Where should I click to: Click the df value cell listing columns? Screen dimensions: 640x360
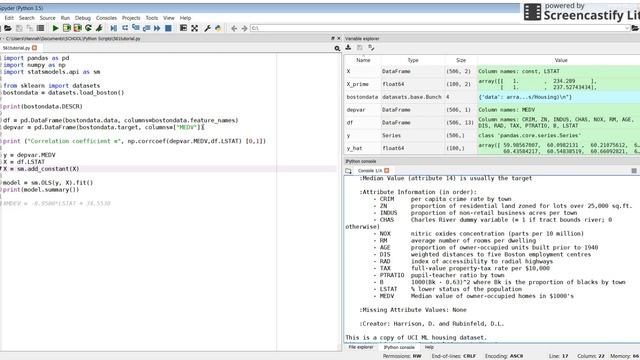click(558, 122)
